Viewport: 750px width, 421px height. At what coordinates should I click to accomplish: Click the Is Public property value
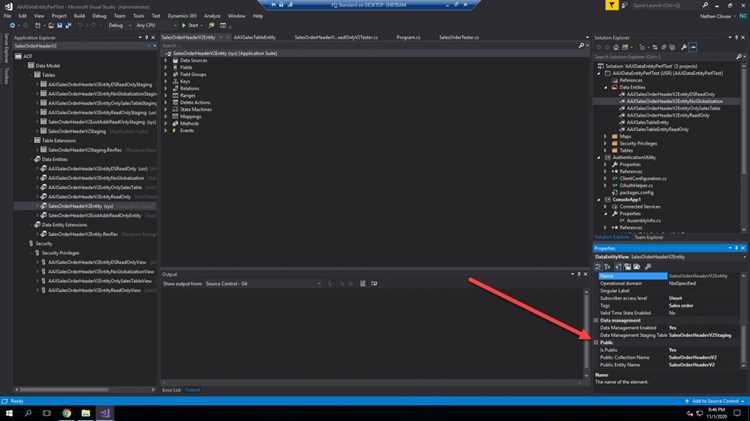(704, 350)
